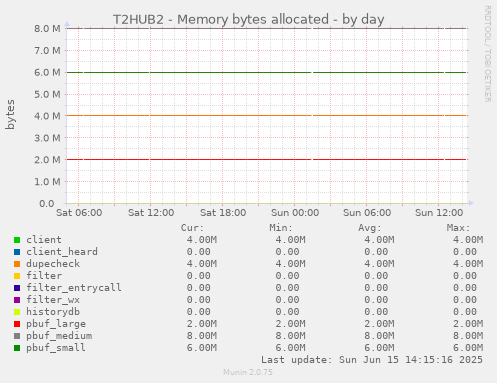This screenshot has width=497, height=383.
Task: Click the gray pbuf_medium legend swatch
Action: point(17,336)
